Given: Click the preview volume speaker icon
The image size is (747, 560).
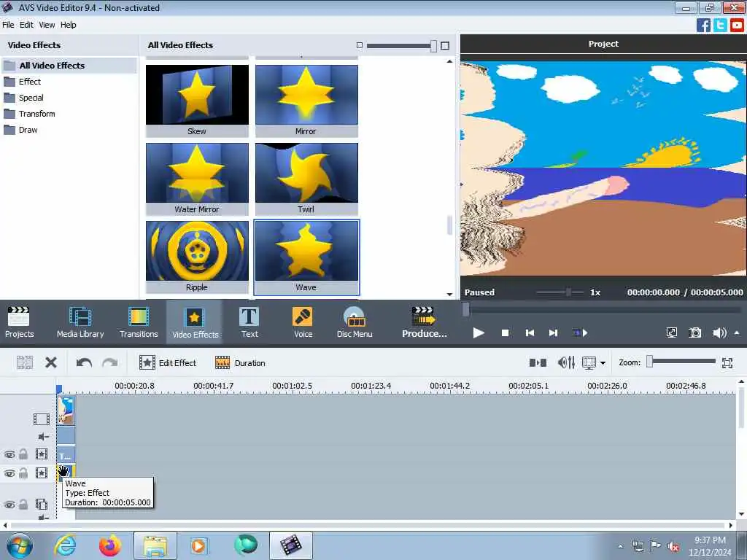Looking at the screenshot, I should coord(719,332).
